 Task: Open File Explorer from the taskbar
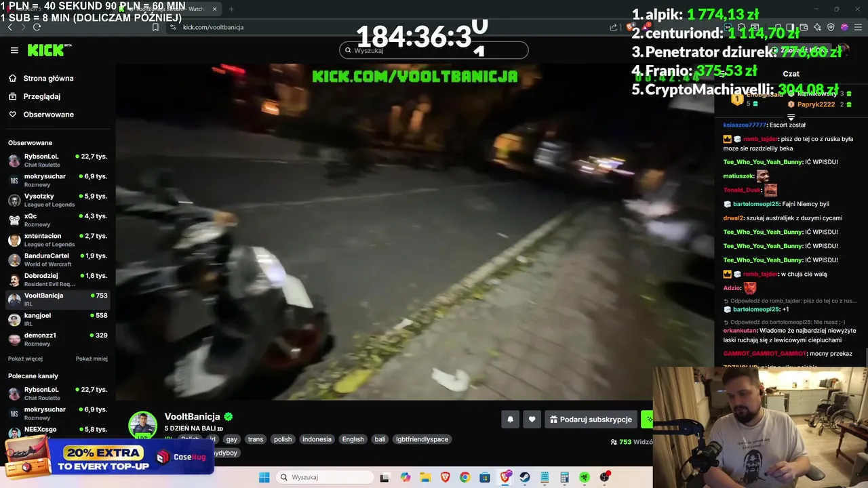425,477
